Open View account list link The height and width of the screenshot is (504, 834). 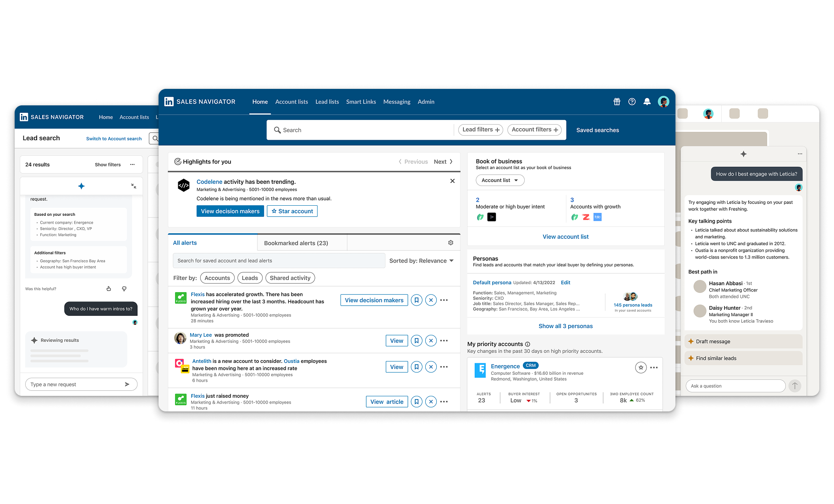tap(565, 237)
